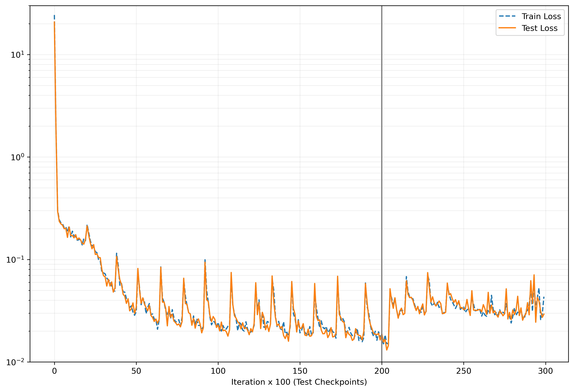Click the x-axis tick label 50
574x392 pixels.
(136, 371)
